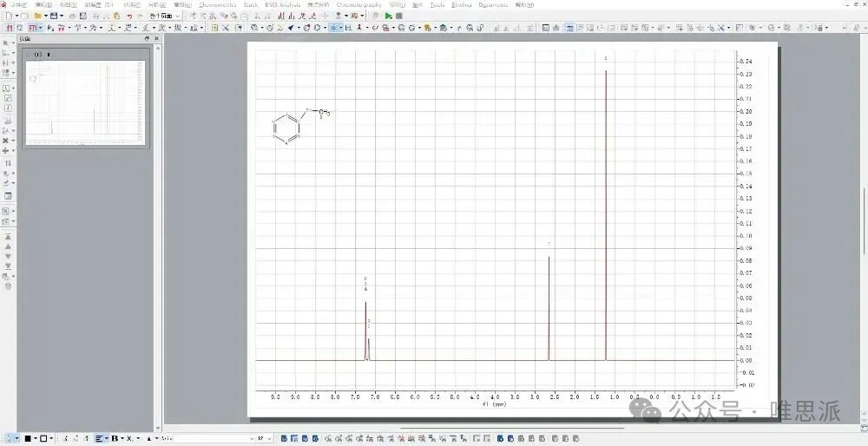868x446 pixels.
Task: Open the subscript X dropdown arrow
Action: click(x=138, y=439)
